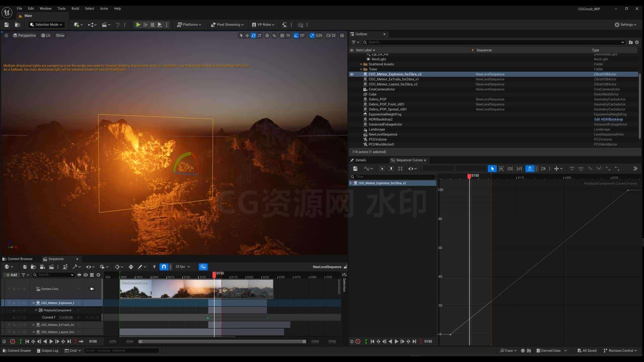Save the current level with the toolbar disk icon

(x=6, y=25)
